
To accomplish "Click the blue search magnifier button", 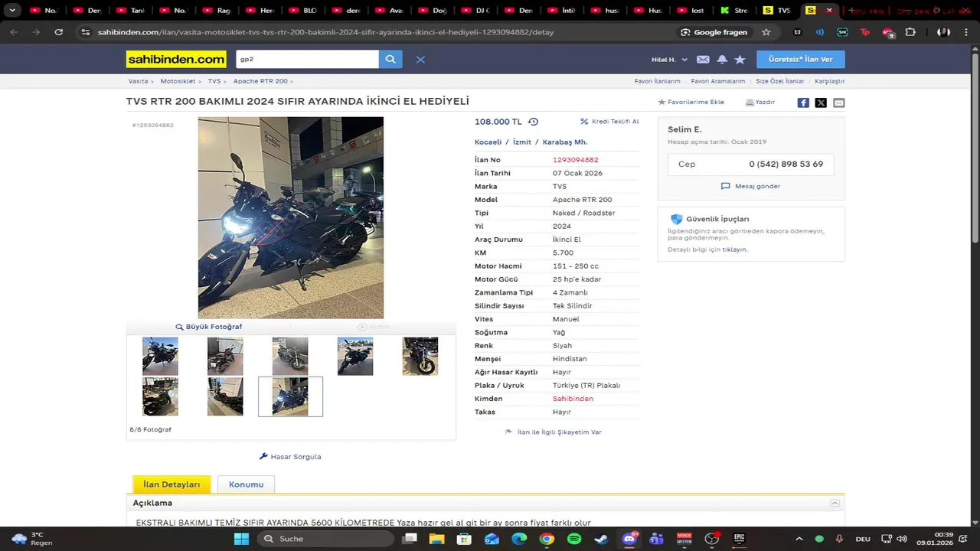I will (x=390, y=59).
